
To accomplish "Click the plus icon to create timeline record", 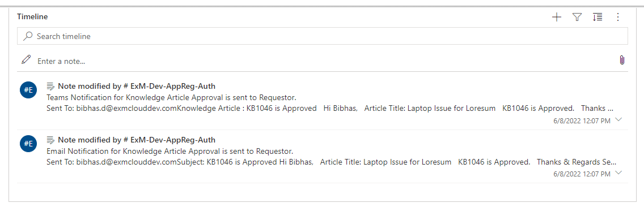I will 557,17.
